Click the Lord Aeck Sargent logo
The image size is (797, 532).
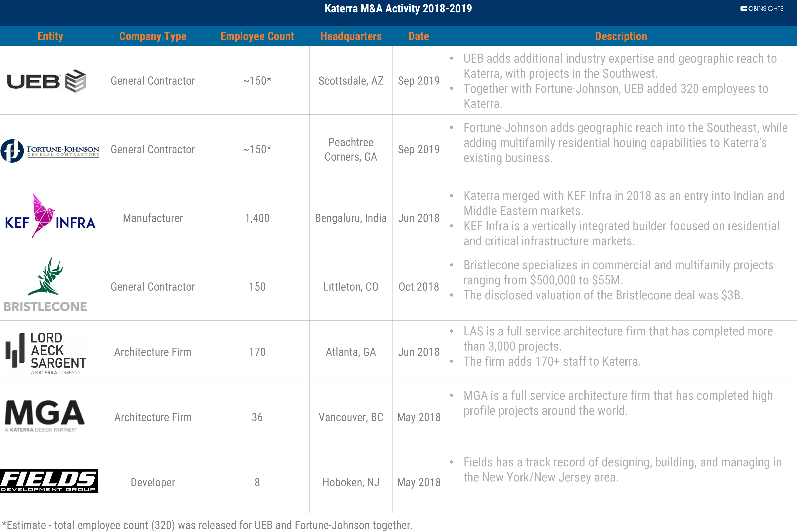click(x=46, y=353)
